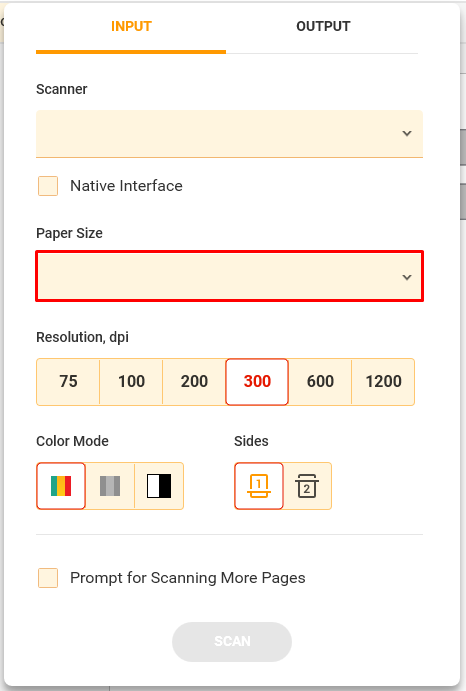Pick 600 dpi resolution
Image resolution: width=466 pixels, height=691 pixels.
320,382
